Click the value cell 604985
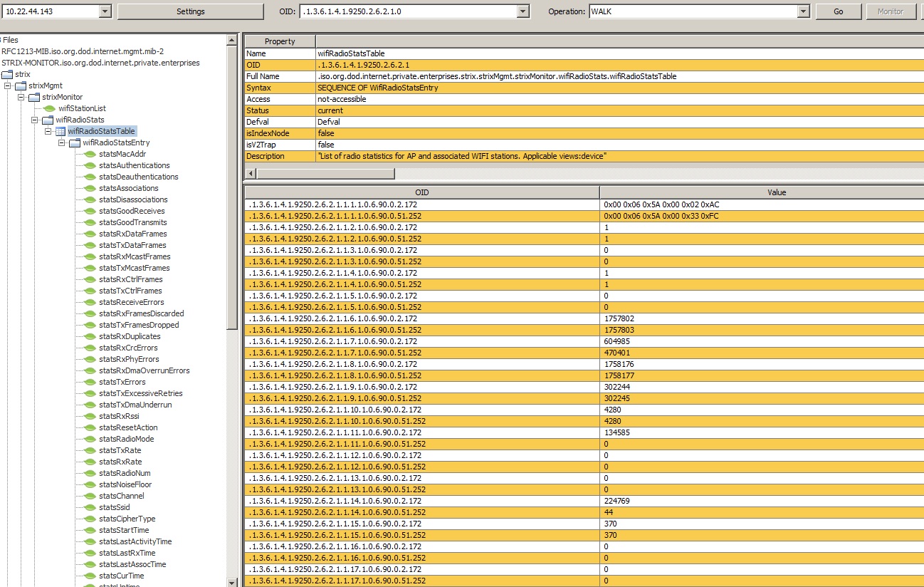 point(762,341)
